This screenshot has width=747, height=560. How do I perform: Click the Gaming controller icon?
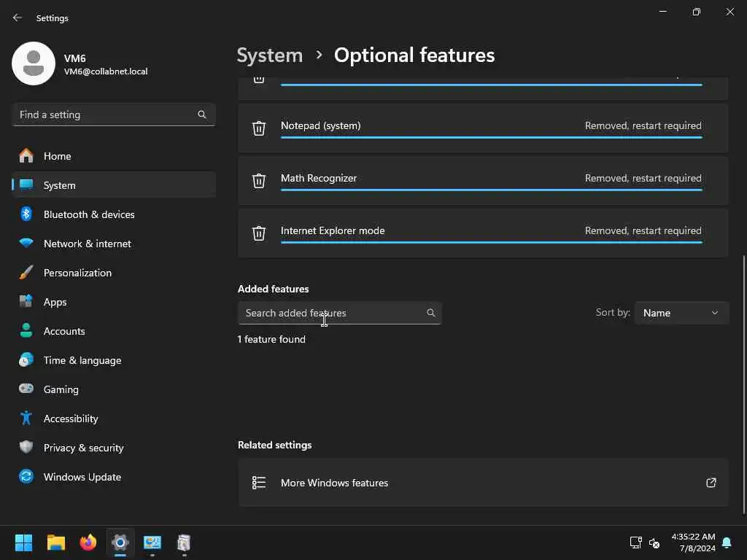26,389
